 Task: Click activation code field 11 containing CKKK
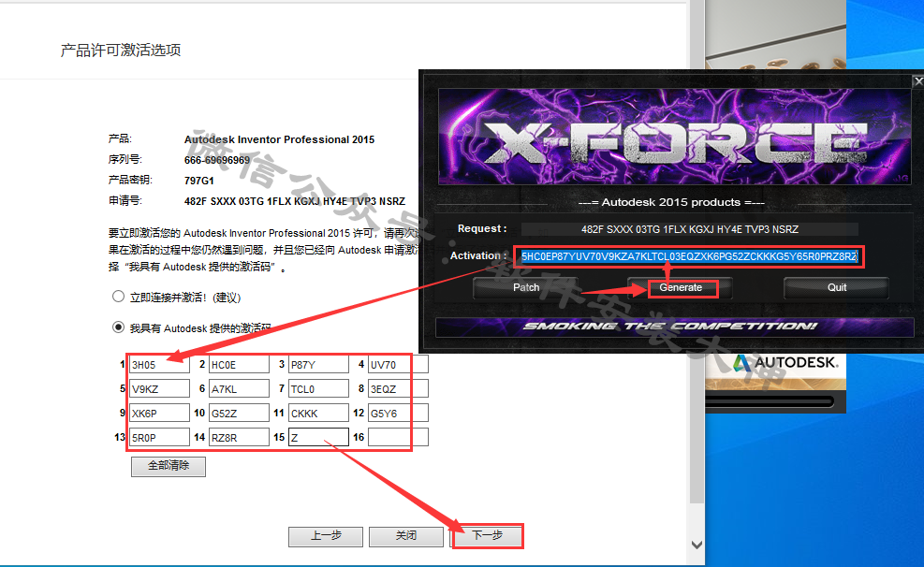point(318,413)
